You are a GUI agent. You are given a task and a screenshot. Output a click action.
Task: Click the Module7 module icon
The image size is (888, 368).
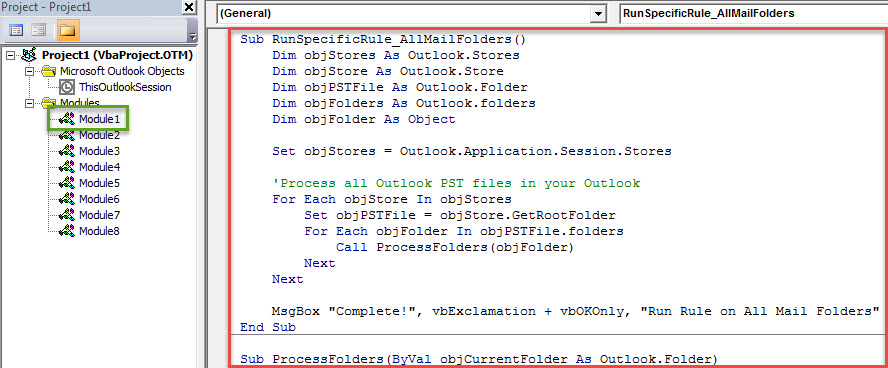(67, 215)
